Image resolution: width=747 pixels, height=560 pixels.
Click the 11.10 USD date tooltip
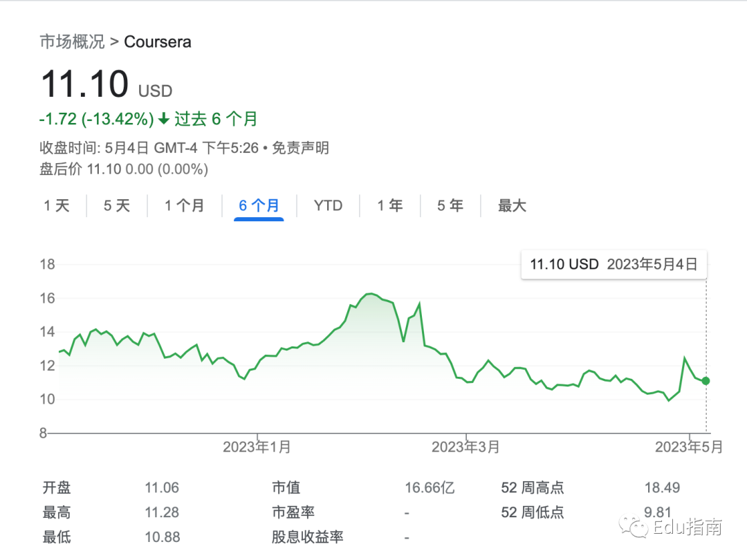pyautogui.click(x=614, y=264)
